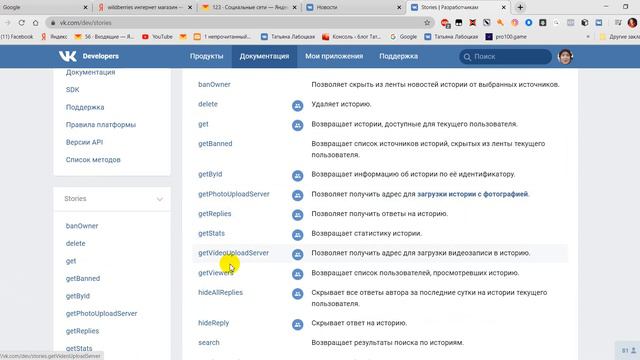
Task: Open delete method in main list
Action: [208, 104]
